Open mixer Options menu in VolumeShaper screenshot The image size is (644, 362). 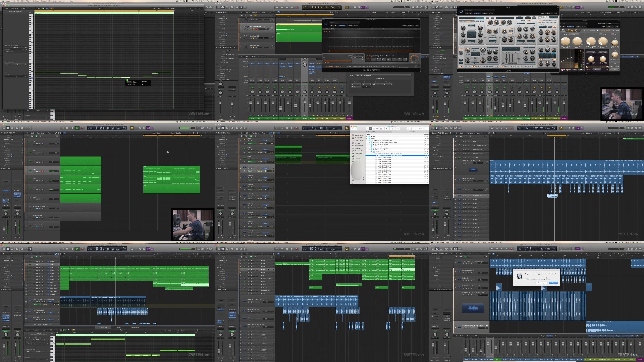point(254,57)
